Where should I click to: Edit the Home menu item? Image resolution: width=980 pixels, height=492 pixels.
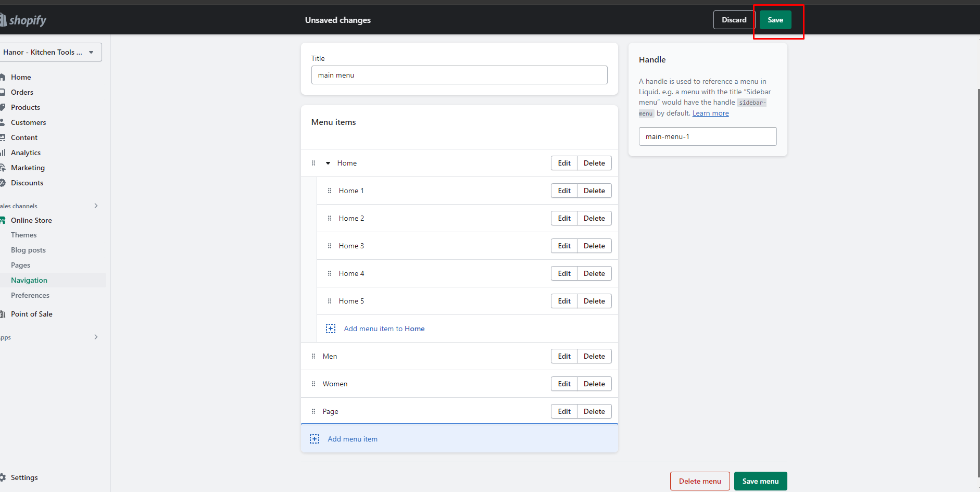(x=564, y=163)
